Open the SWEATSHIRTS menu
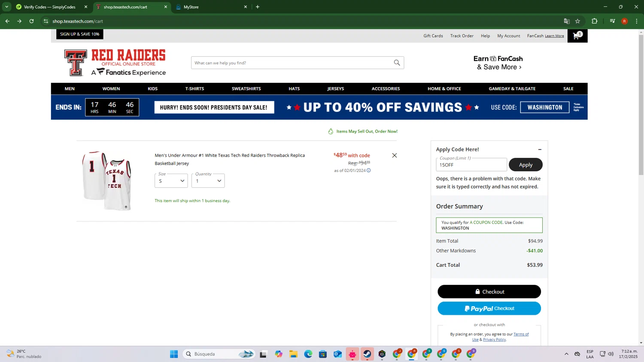The image size is (644, 362). [x=246, y=89]
